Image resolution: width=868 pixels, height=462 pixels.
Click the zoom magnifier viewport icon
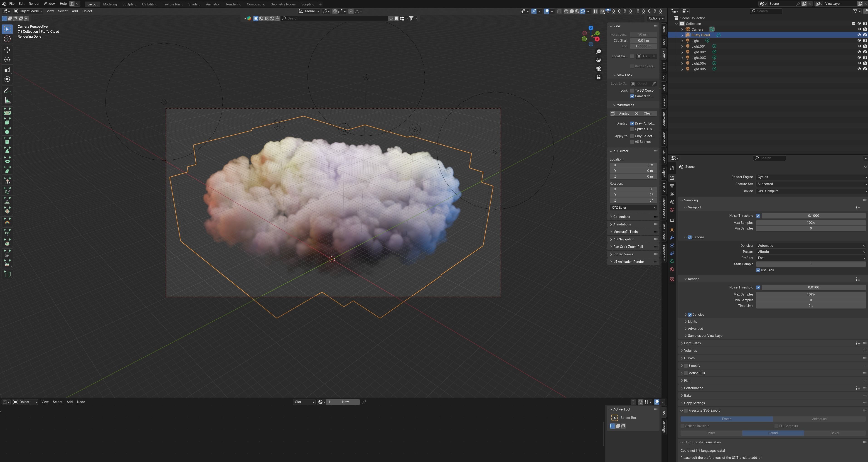598,51
